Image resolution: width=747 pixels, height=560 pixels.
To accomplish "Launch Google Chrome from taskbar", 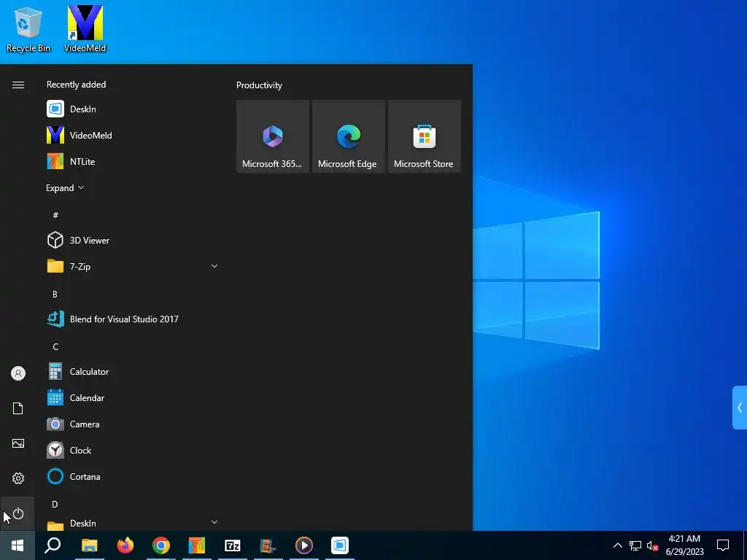I will click(161, 545).
